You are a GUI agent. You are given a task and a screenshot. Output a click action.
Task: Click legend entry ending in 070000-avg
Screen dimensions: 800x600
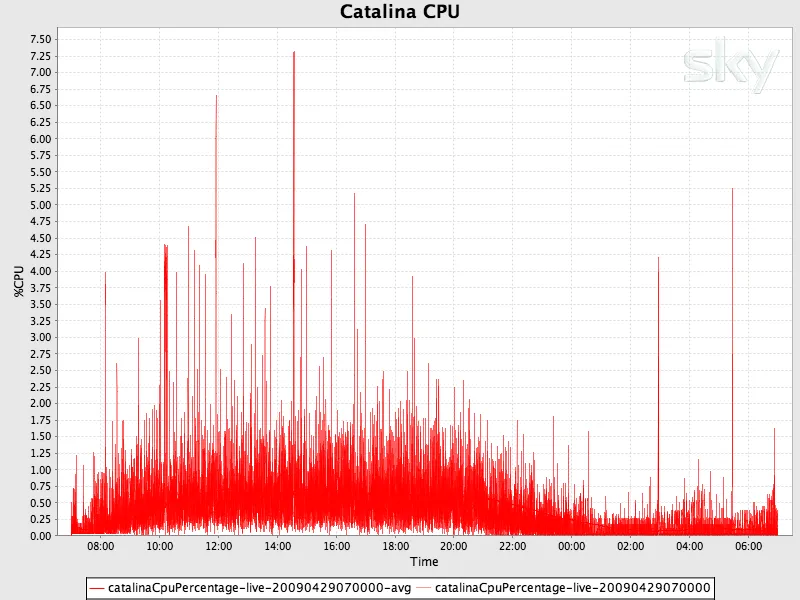point(251,588)
